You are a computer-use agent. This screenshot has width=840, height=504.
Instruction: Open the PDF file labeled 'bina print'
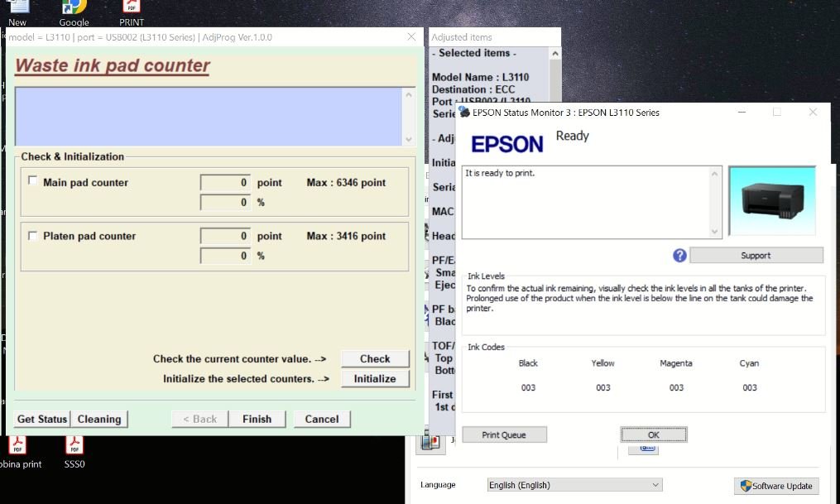pyautogui.click(x=18, y=452)
